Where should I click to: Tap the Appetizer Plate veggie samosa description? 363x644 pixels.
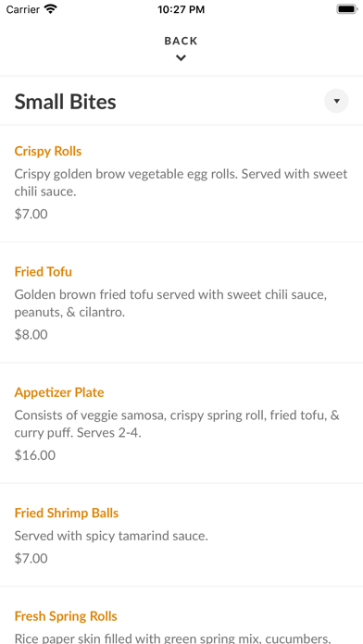point(177,425)
